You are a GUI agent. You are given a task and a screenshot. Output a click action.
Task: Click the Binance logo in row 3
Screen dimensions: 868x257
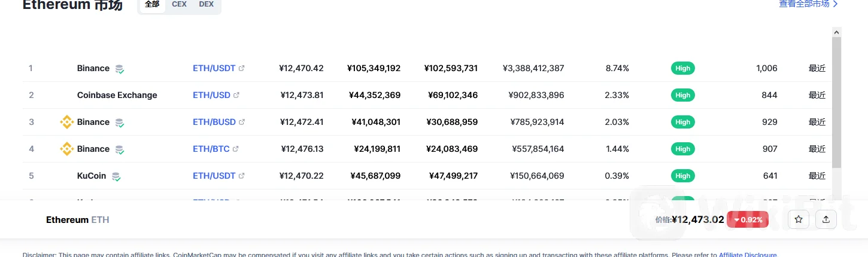coord(66,122)
